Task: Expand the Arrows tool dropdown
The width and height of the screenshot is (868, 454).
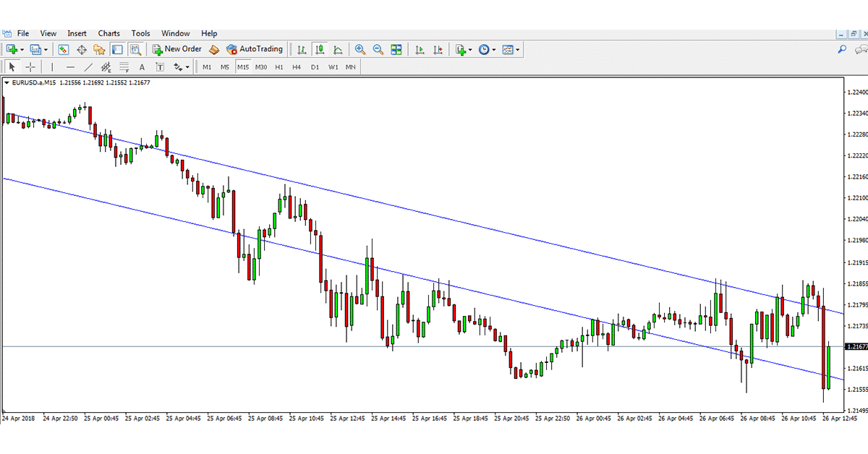Action: 186,67
